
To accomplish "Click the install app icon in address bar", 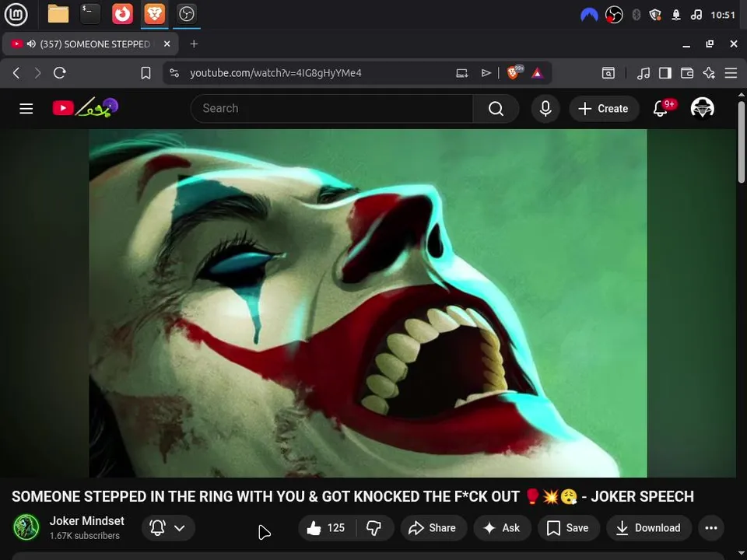I will [461, 73].
